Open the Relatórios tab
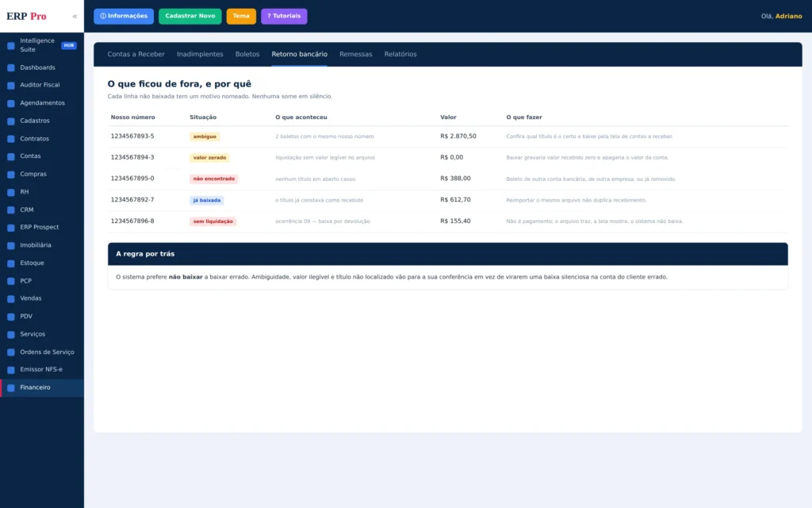The width and height of the screenshot is (812, 508). coord(400,54)
